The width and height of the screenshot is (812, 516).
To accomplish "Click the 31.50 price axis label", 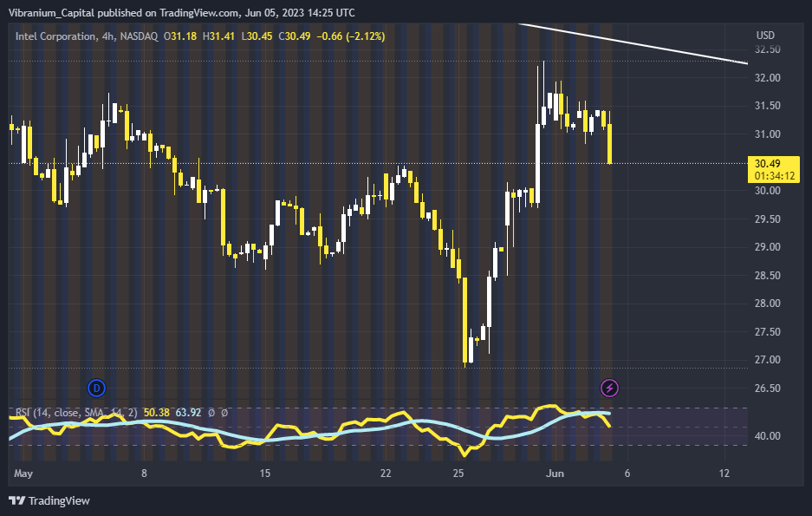I will click(x=768, y=106).
